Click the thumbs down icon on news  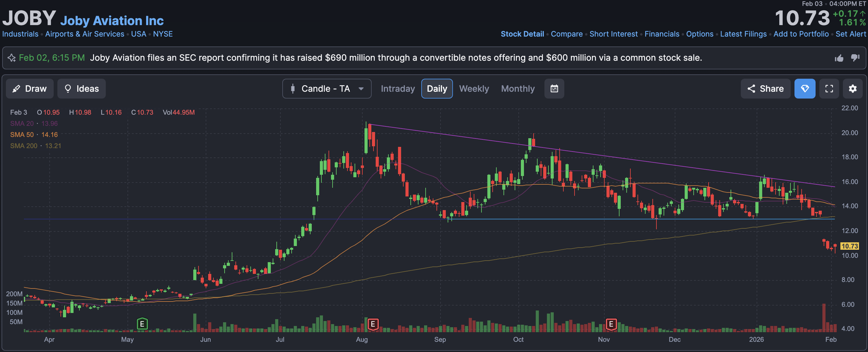coord(855,58)
